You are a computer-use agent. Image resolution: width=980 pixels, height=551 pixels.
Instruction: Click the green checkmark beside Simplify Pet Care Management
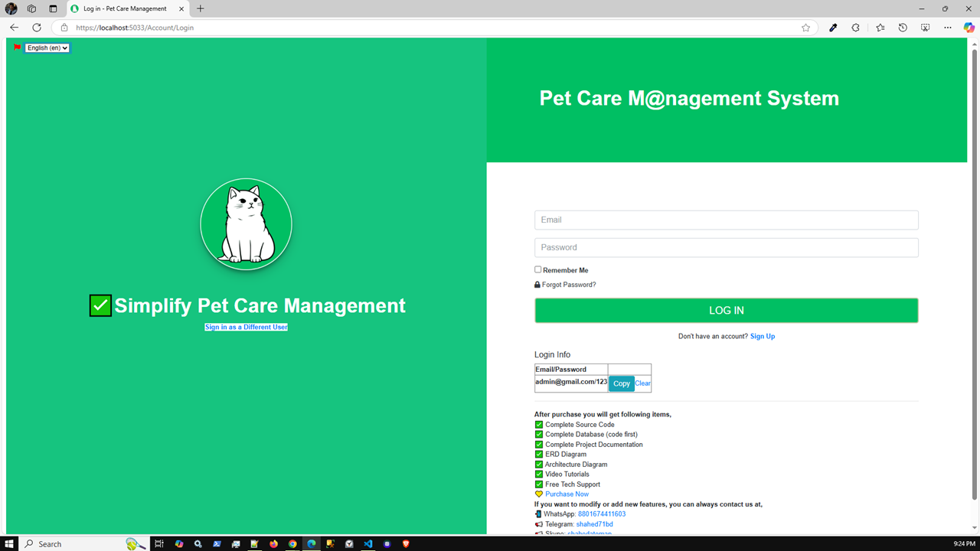tap(100, 305)
